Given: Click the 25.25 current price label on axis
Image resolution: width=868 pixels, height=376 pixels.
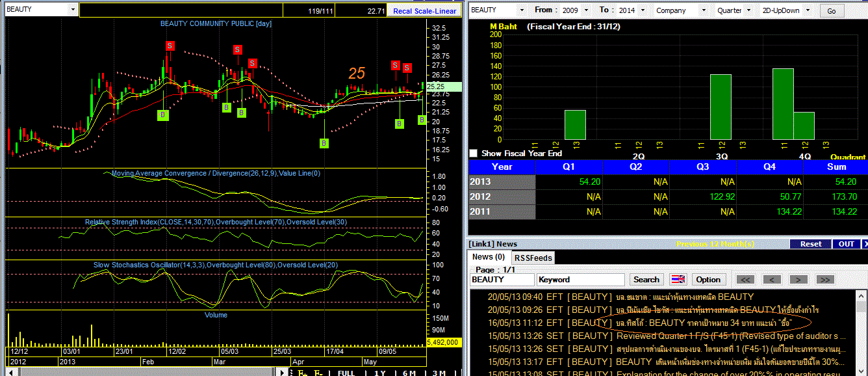Looking at the screenshot, I should 444,87.
